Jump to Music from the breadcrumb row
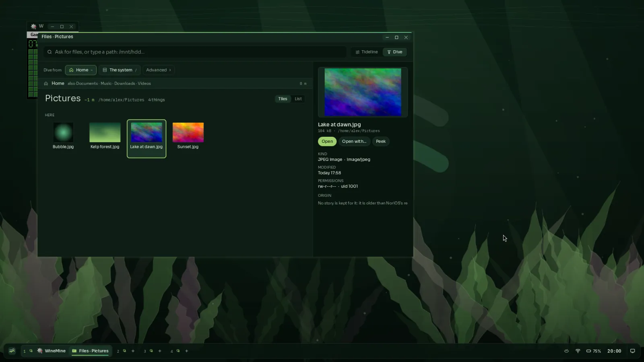Viewport: 644px width, 362px height. click(x=106, y=84)
